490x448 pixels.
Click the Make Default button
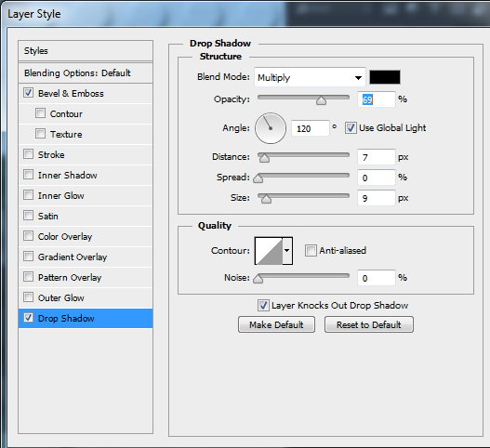(276, 325)
